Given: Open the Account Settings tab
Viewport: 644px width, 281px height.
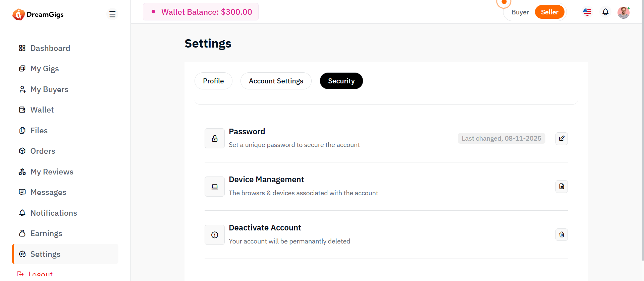Looking at the screenshot, I should pyautogui.click(x=276, y=81).
